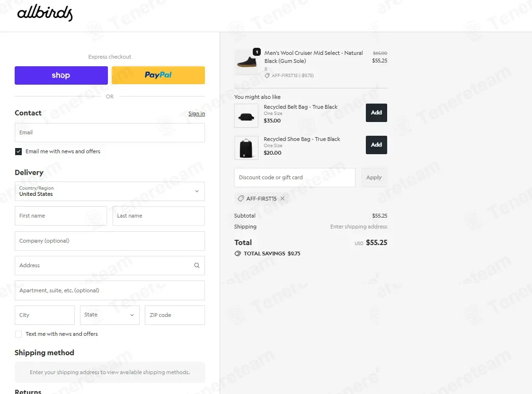
Task: Click the Total amount $55.25
Action: pyautogui.click(x=377, y=243)
